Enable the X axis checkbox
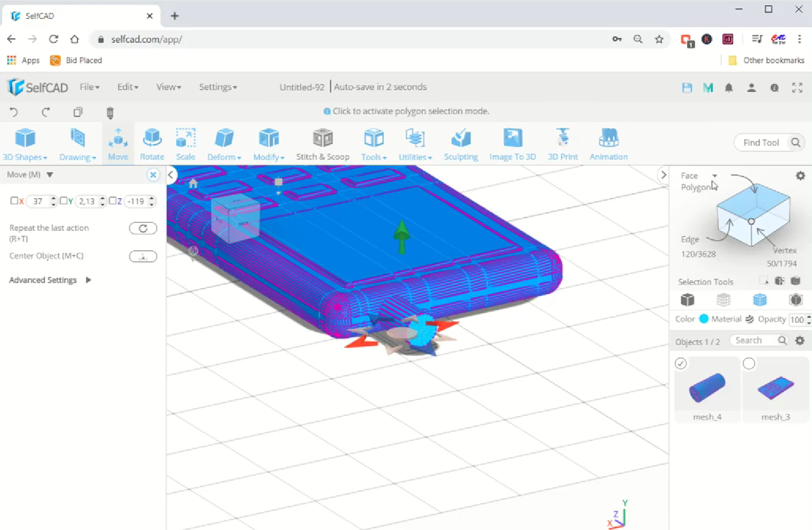This screenshot has height=530, width=812. point(14,201)
